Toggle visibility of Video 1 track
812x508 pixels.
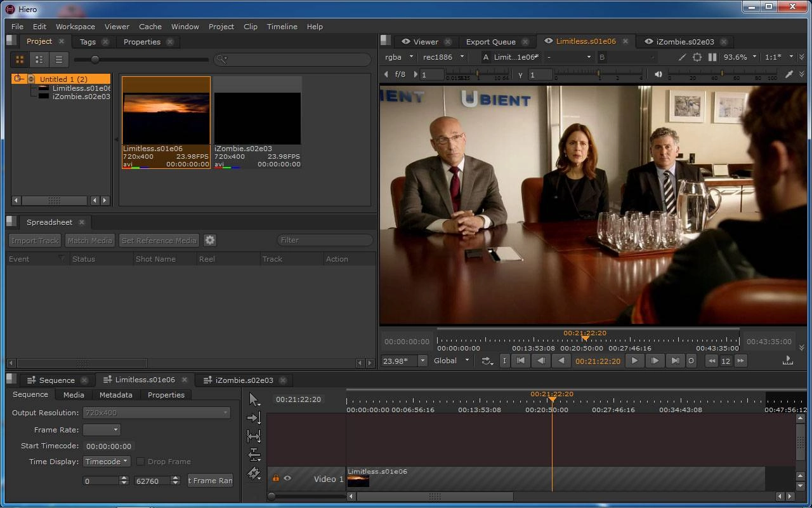click(287, 478)
